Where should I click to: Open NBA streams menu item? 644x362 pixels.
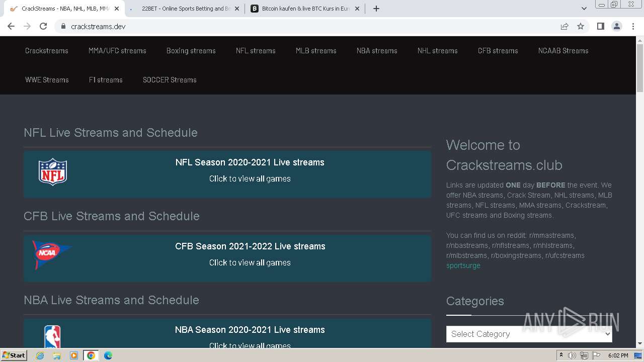coord(377,51)
